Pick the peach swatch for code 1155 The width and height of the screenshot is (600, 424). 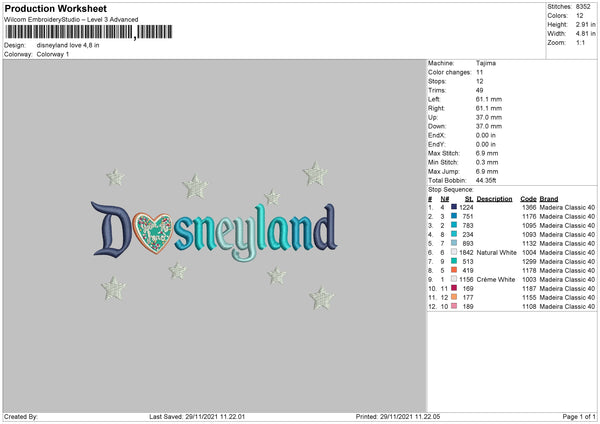click(x=454, y=297)
